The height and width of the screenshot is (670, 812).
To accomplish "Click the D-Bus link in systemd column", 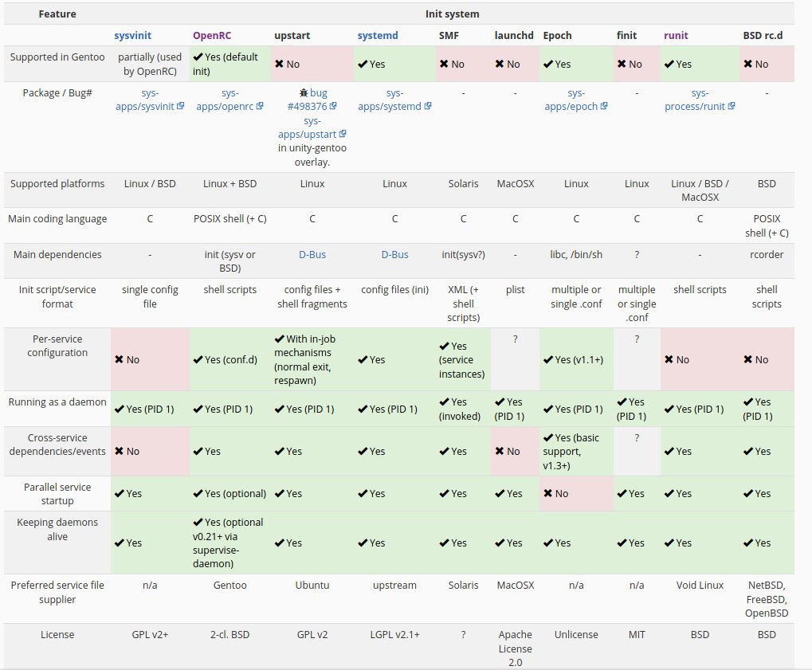I will click(394, 254).
